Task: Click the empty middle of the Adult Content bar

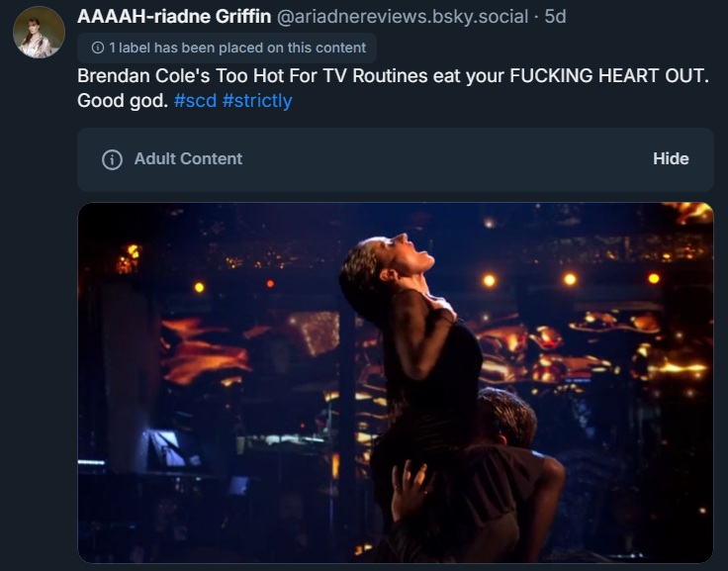Action: pos(445,158)
